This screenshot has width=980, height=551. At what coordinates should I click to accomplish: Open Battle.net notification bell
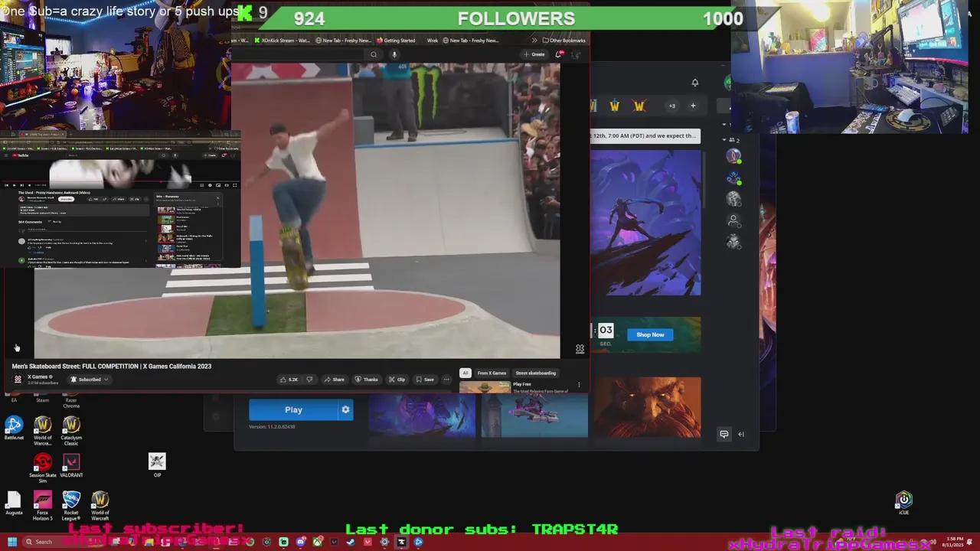695,83
